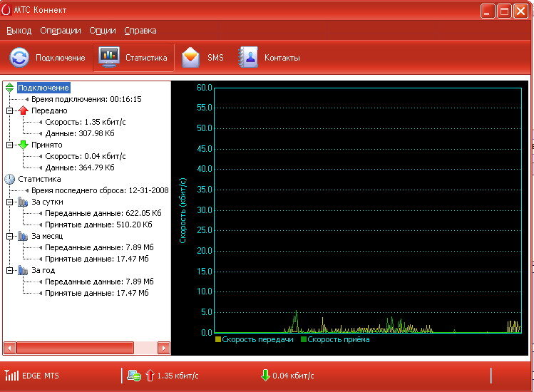Click the Контакты address book icon
The image size is (534, 392).
click(248, 57)
